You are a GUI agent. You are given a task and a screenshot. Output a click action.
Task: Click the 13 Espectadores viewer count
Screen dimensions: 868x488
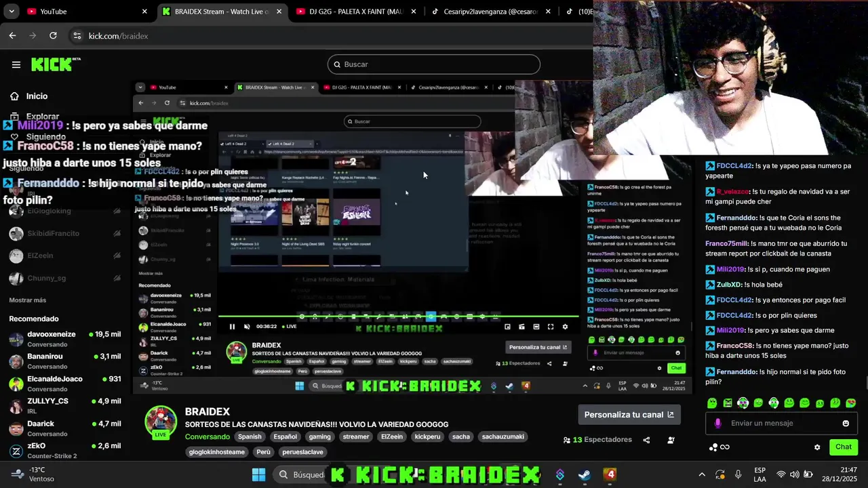[x=597, y=440]
